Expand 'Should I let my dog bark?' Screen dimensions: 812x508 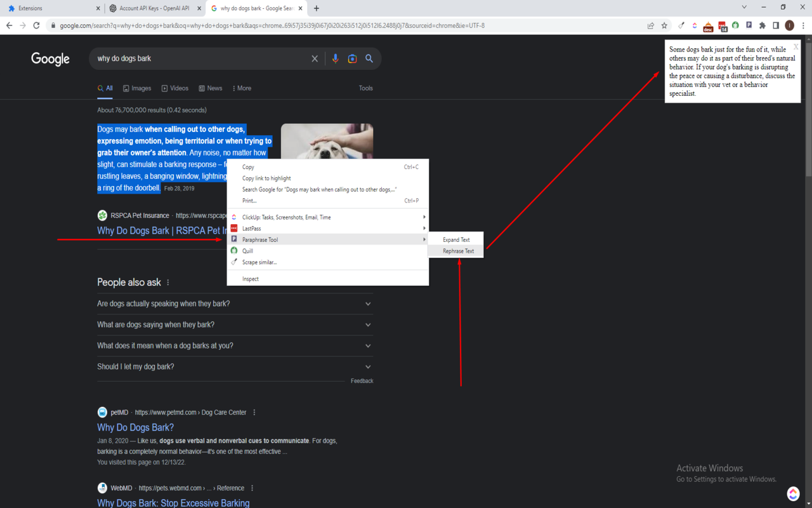[x=235, y=366]
